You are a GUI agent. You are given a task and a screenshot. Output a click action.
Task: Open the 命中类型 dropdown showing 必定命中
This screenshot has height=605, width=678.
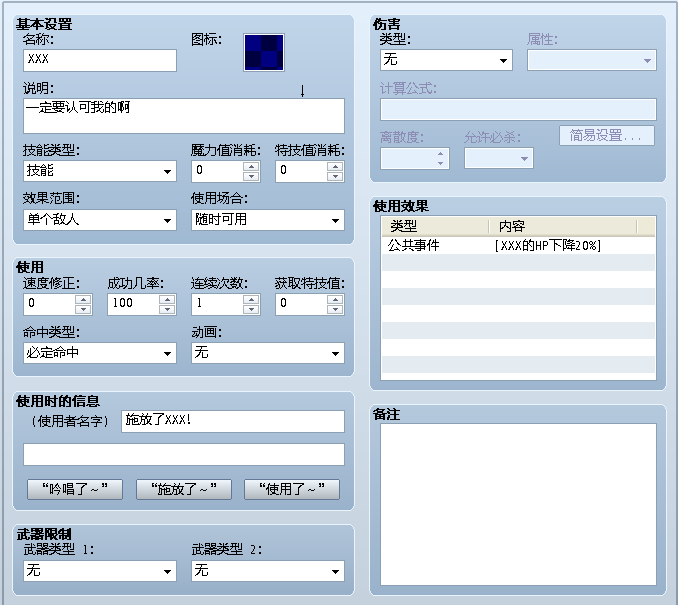click(x=100, y=353)
